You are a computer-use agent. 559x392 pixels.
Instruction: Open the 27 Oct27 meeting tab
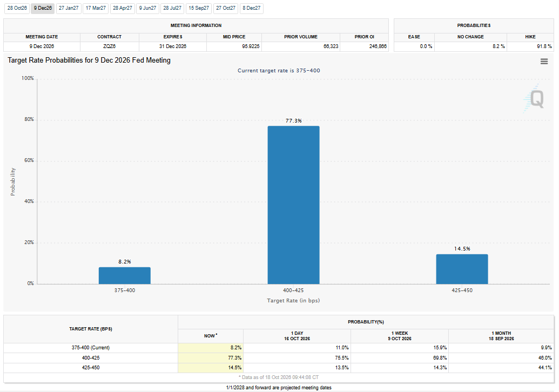pos(226,8)
